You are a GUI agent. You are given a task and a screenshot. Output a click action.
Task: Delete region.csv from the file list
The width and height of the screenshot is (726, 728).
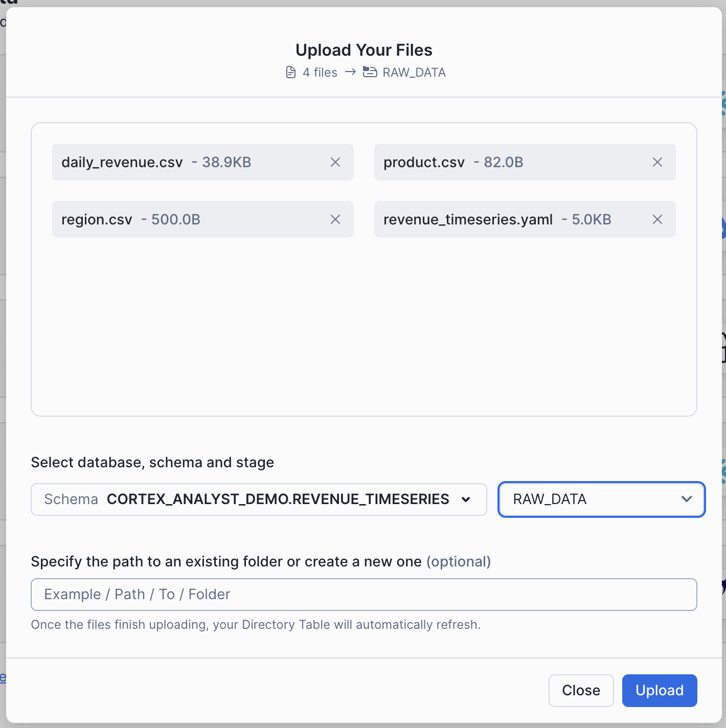pos(335,220)
